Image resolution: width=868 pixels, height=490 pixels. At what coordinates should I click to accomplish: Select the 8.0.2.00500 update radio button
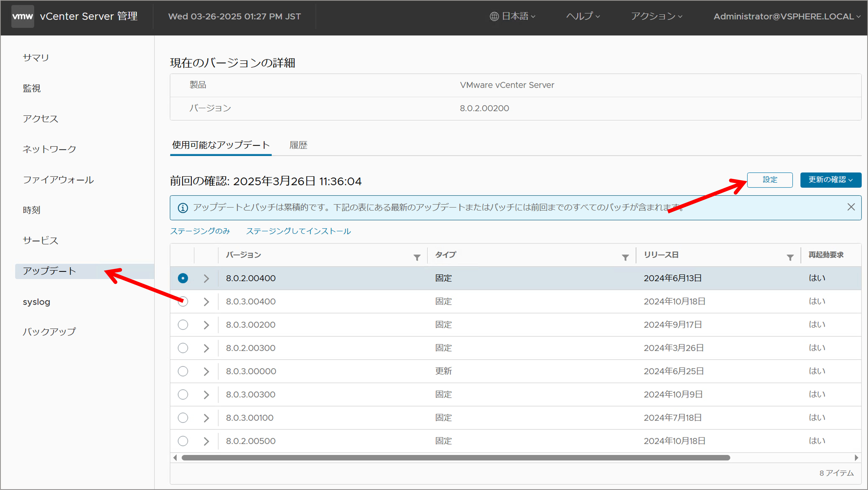183,441
